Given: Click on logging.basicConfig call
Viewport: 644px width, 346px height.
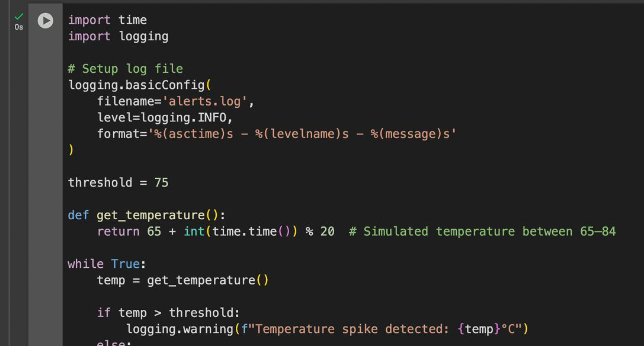Looking at the screenshot, I should click(136, 85).
